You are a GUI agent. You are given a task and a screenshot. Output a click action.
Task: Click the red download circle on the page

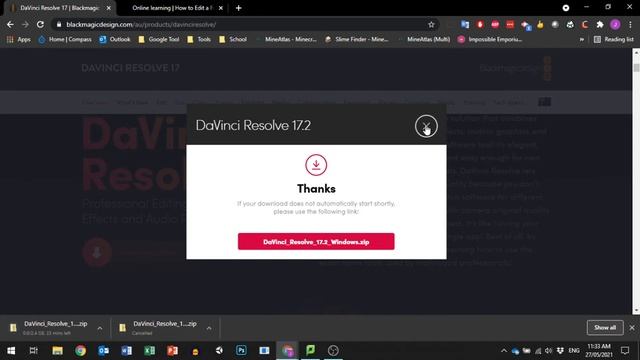pyautogui.click(x=97, y=253)
